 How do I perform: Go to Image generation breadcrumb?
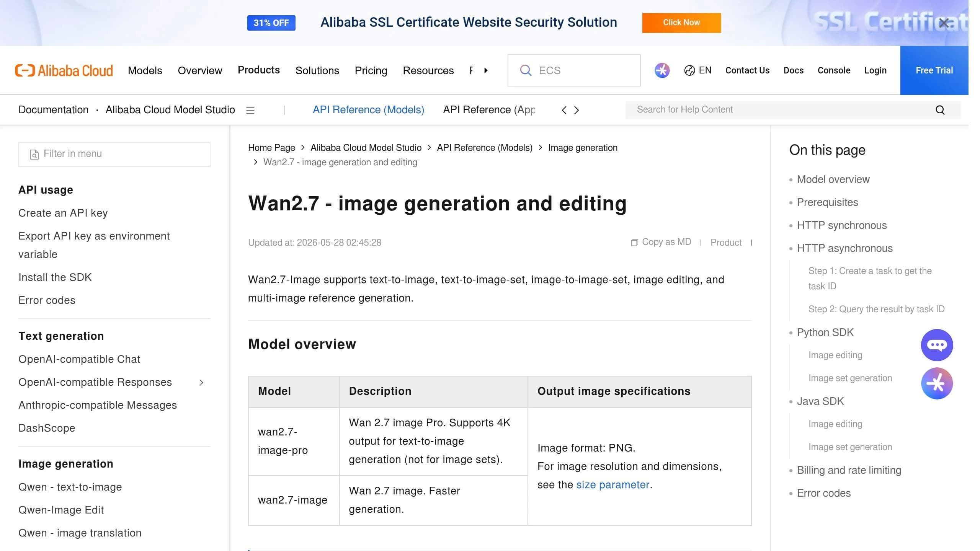tap(583, 148)
